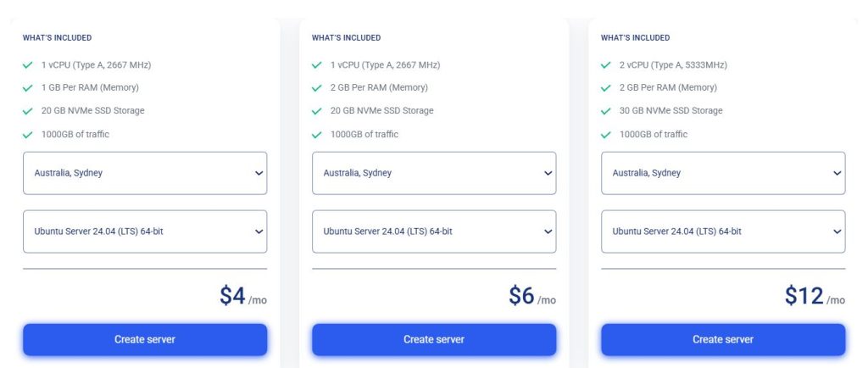
Task: Open the Australia, Sydney location dropdown for the $4 plan
Action: [145, 173]
